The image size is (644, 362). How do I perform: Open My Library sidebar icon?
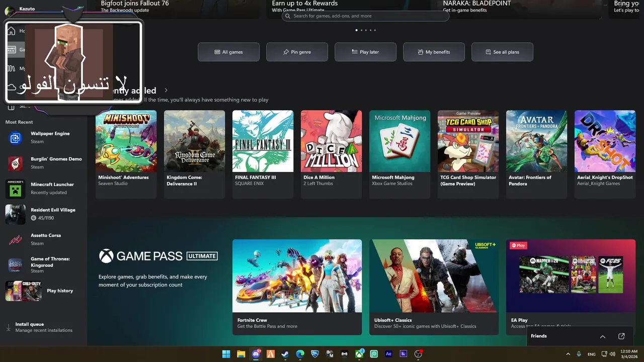tap(11, 68)
